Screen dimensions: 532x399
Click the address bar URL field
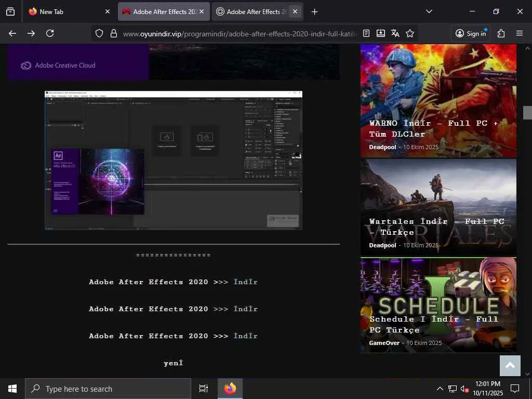(x=240, y=34)
